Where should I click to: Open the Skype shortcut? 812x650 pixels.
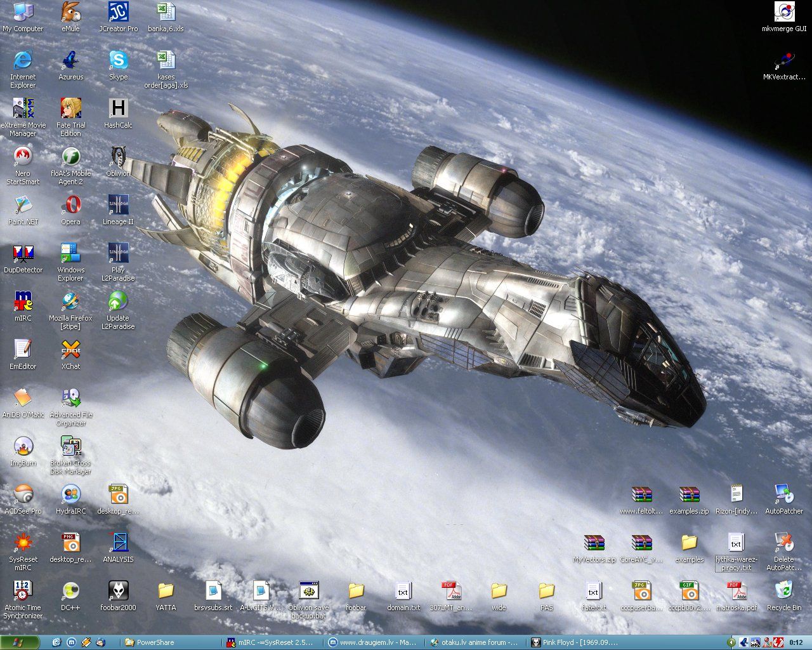pos(118,65)
